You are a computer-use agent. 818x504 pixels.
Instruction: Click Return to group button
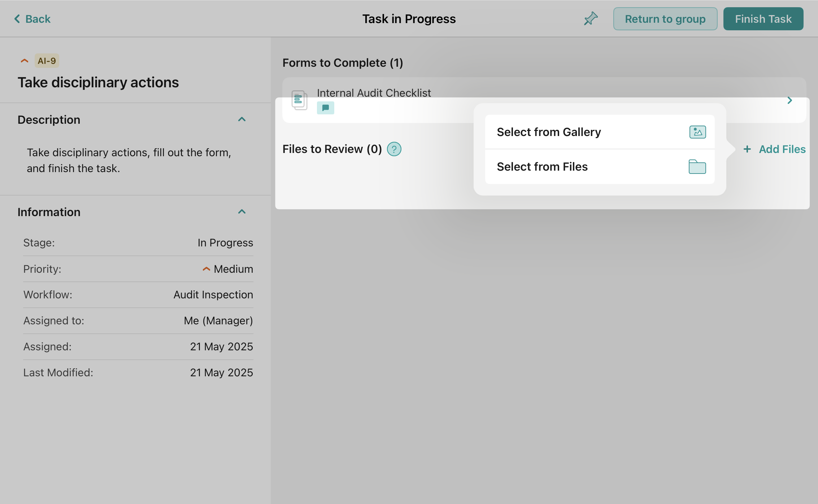pos(665,19)
